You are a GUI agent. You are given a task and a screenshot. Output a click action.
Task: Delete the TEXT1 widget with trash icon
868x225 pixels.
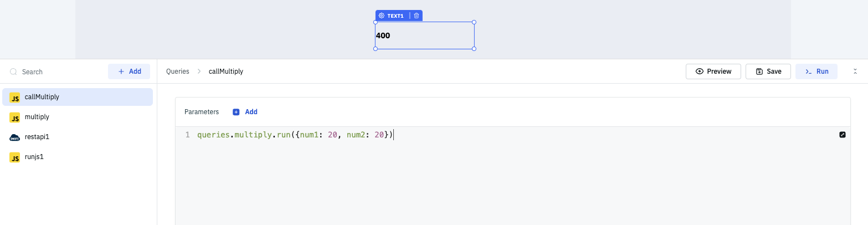417,16
